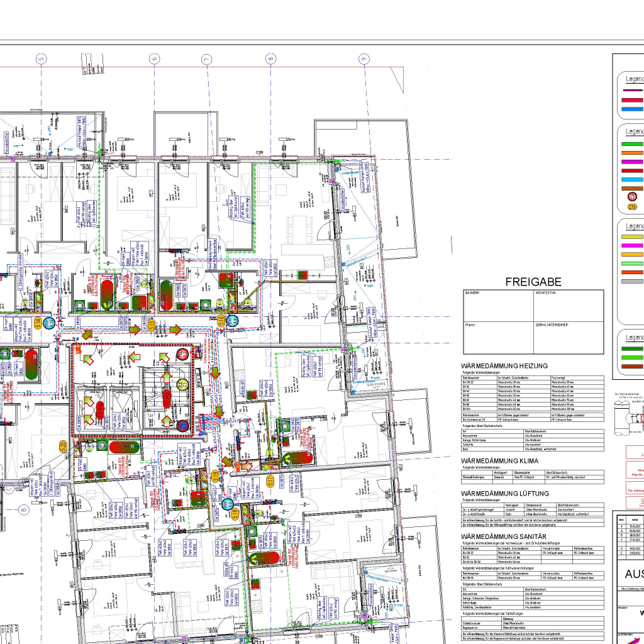
Task: Select the orange 219 label in the legend
Action: 632,207
